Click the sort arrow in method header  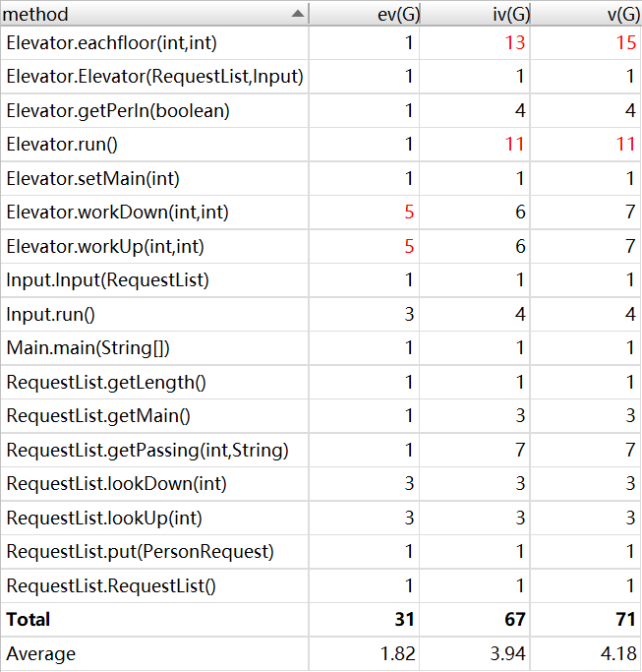click(298, 14)
